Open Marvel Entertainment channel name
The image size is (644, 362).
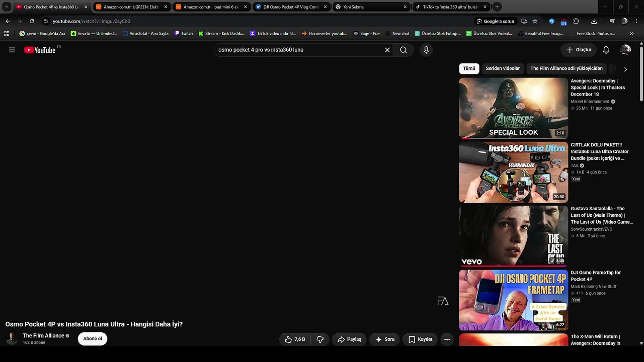(x=590, y=102)
